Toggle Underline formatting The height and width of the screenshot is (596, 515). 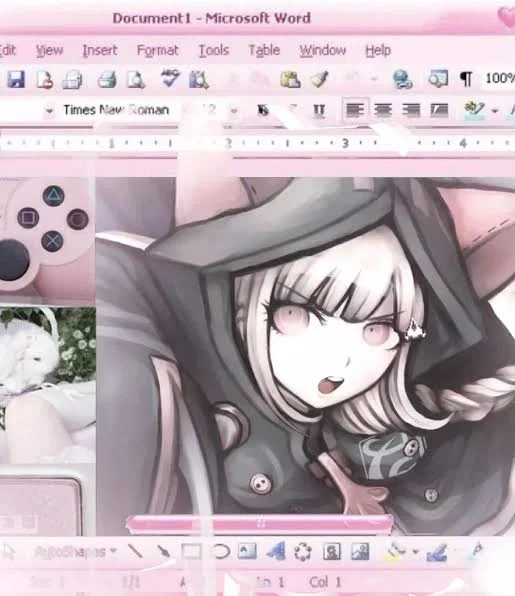[319, 111]
